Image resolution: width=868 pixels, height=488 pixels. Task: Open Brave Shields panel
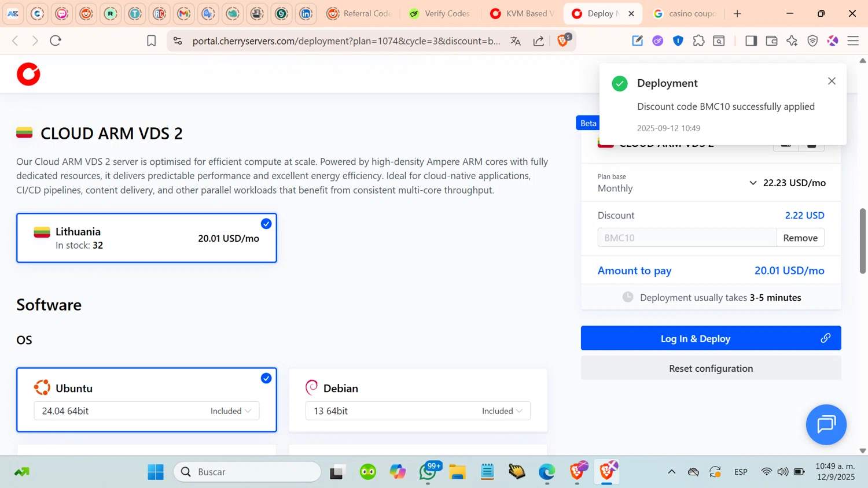click(564, 40)
